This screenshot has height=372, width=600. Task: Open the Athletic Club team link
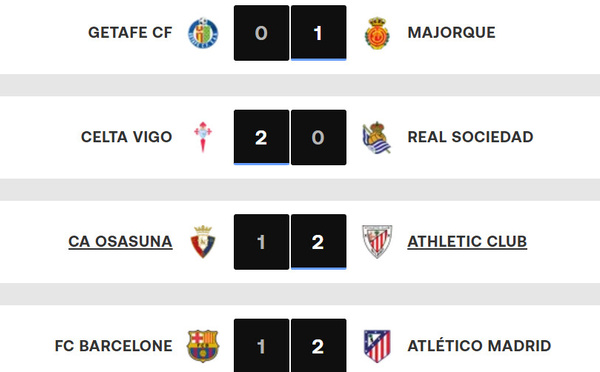(x=467, y=241)
